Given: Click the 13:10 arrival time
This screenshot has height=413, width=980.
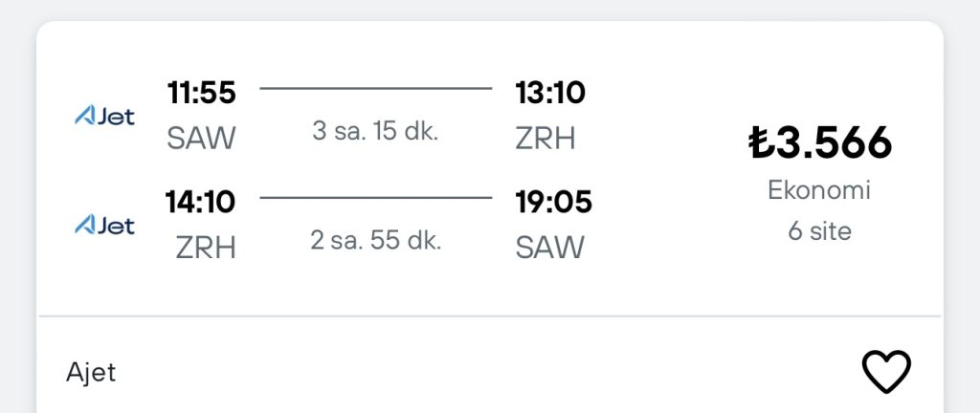Looking at the screenshot, I should (x=550, y=94).
